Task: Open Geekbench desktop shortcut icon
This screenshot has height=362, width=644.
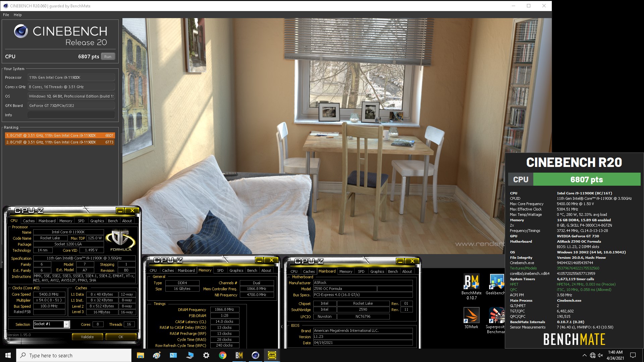Action: [x=496, y=285]
